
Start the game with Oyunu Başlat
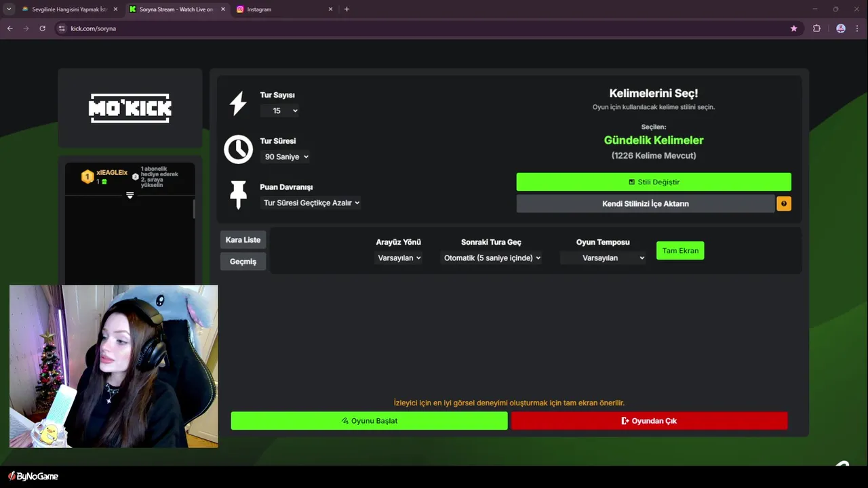(x=369, y=421)
